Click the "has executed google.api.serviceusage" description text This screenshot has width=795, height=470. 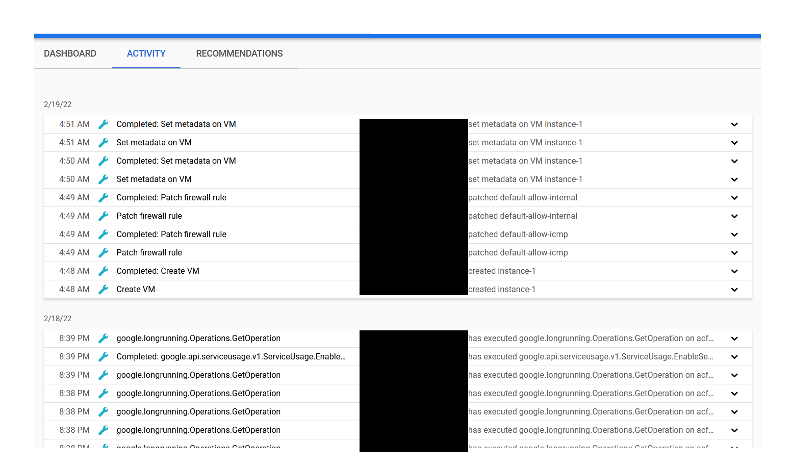click(x=590, y=357)
